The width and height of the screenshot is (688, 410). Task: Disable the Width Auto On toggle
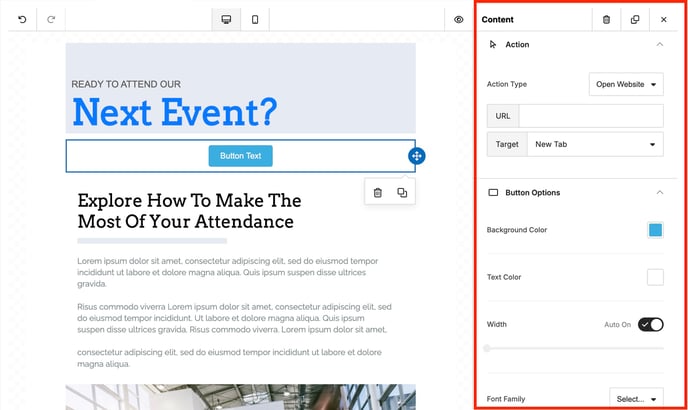[650, 324]
